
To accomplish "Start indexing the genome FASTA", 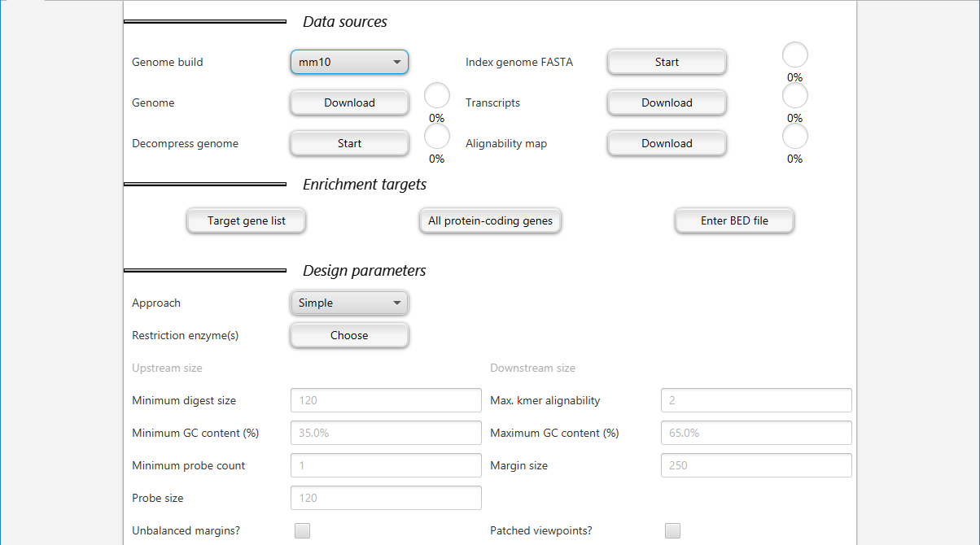I will pos(667,62).
